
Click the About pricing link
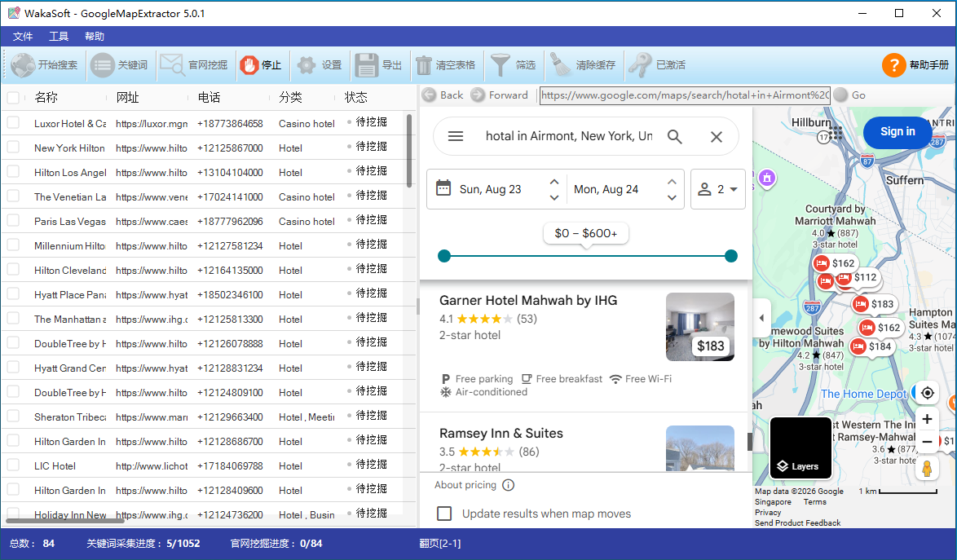click(x=465, y=485)
